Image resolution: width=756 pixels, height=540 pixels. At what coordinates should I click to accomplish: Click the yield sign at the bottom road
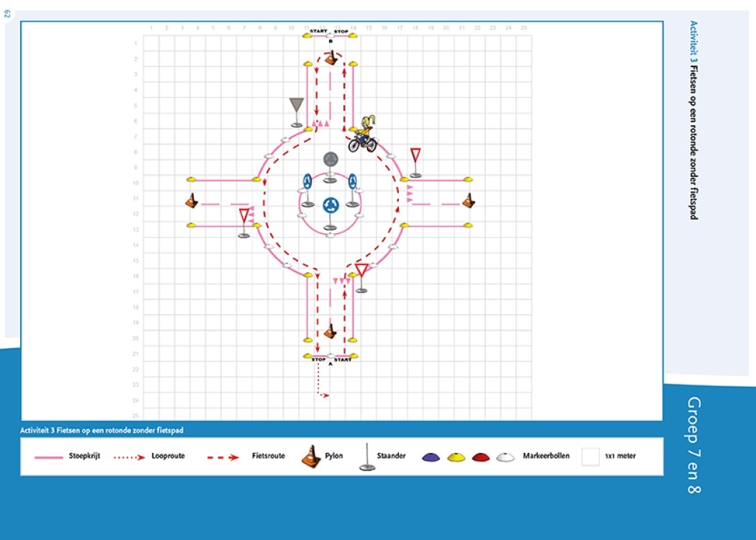pyautogui.click(x=361, y=278)
